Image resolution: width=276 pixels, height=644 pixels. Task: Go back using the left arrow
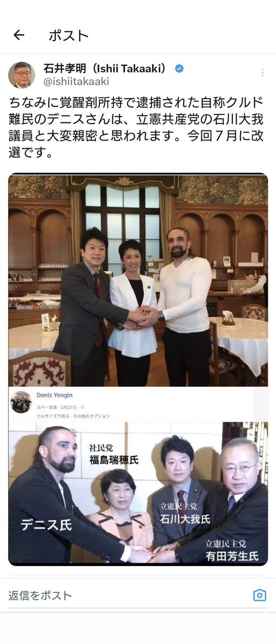19,35
